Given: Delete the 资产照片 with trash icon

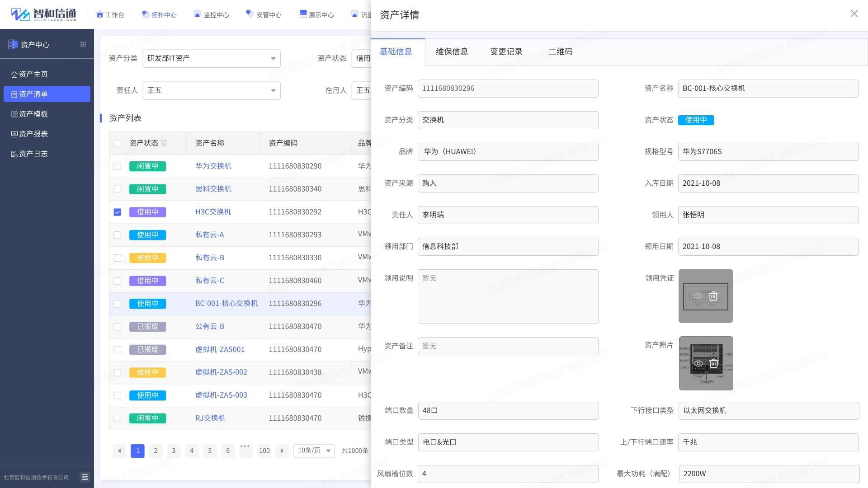Looking at the screenshot, I should [713, 364].
